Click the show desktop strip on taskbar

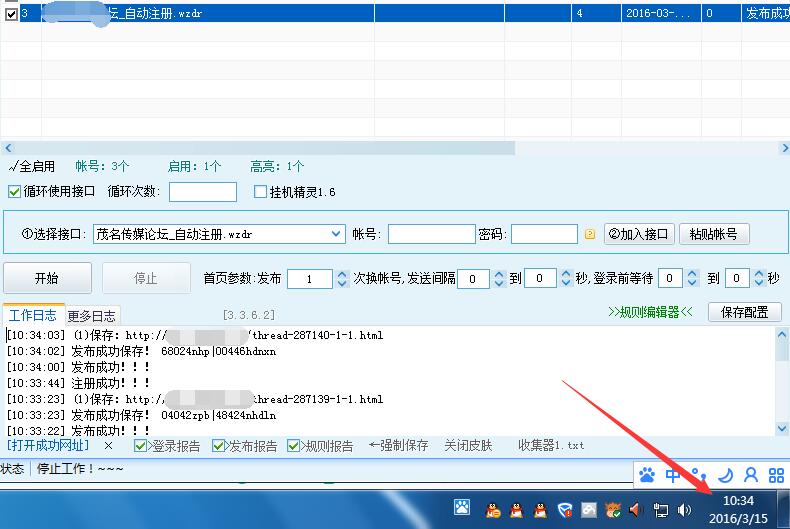coord(783,509)
